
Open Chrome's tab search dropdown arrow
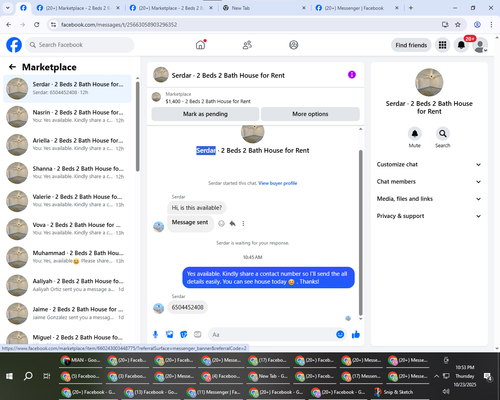[8, 8]
